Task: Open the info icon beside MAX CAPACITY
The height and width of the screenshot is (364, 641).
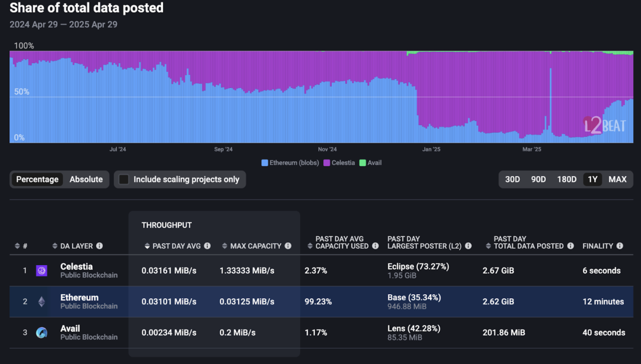Action: [x=288, y=246]
